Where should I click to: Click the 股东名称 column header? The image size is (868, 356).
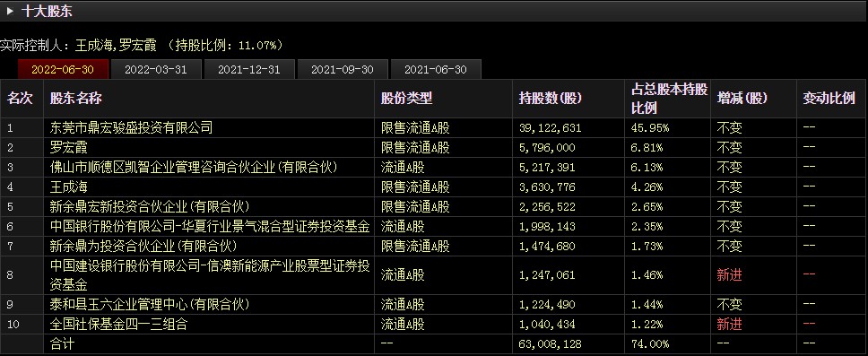76,99
